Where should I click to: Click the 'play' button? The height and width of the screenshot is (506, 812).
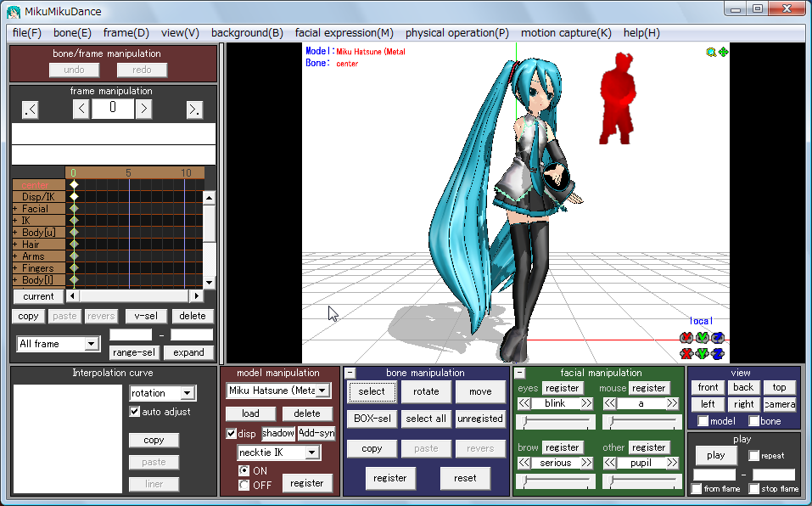715,455
